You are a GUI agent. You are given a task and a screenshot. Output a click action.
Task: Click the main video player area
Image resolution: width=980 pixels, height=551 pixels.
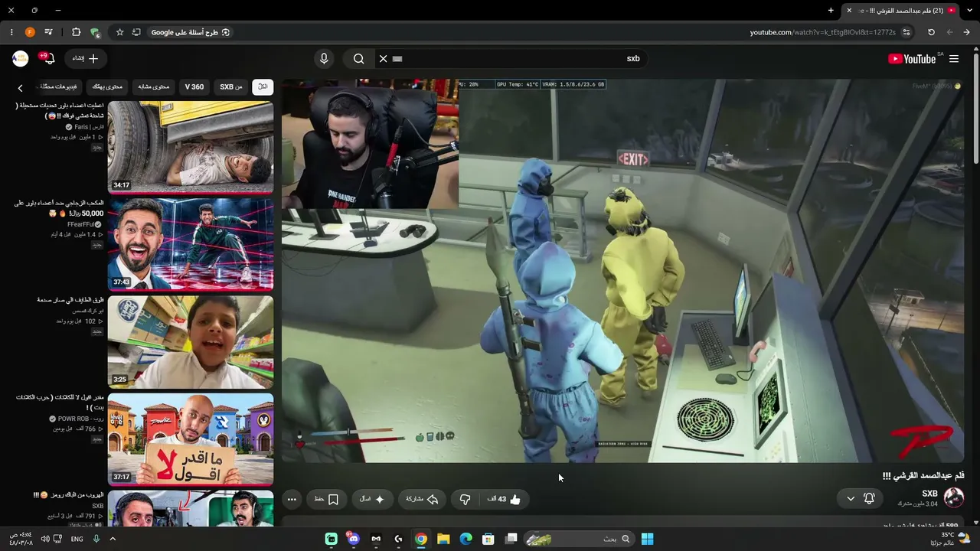[623, 271]
